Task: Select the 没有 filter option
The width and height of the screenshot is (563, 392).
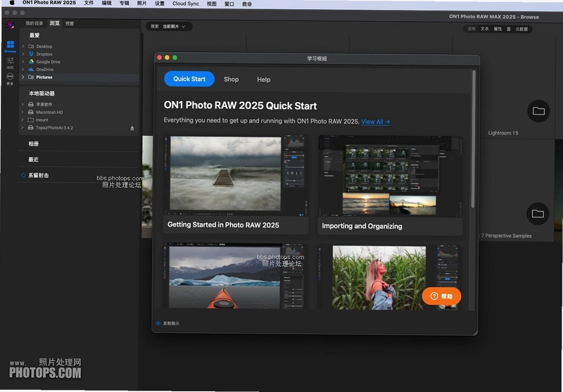Action: [472, 29]
